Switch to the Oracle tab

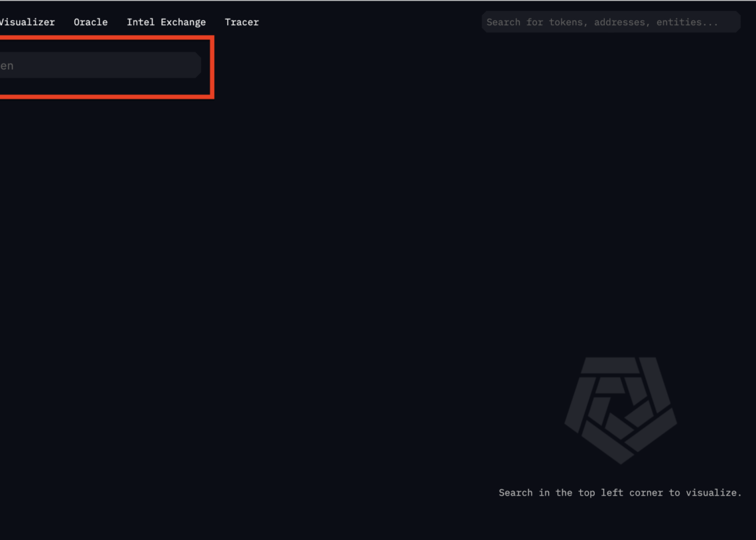click(x=91, y=22)
